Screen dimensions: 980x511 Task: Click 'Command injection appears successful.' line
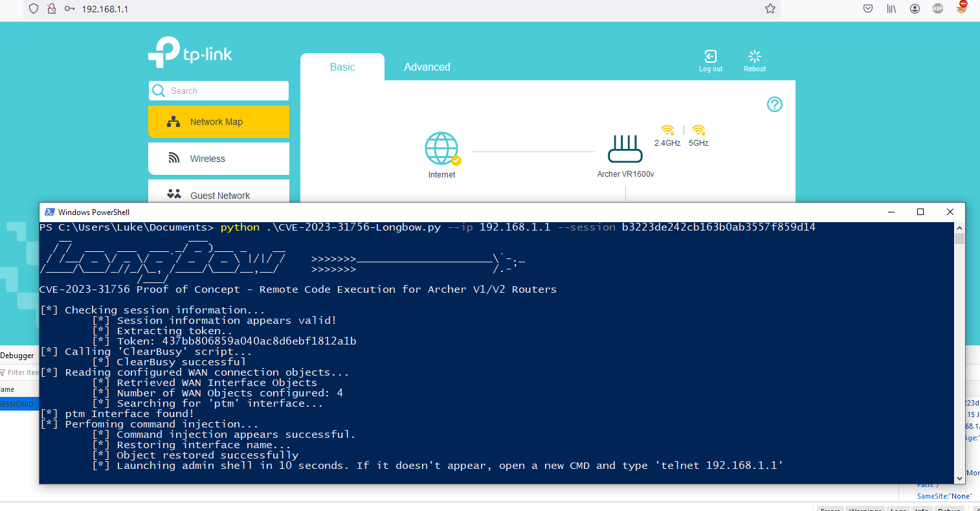tap(224, 435)
